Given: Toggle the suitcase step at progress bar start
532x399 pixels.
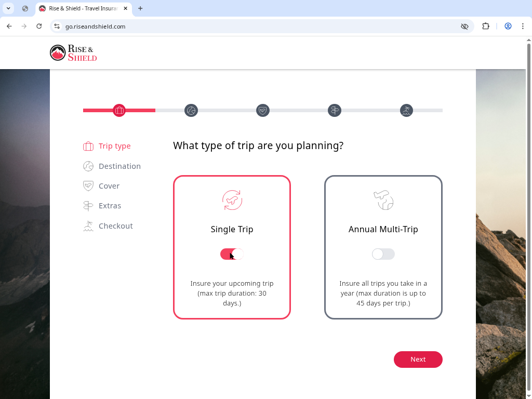Looking at the screenshot, I should tap(119, 110).
